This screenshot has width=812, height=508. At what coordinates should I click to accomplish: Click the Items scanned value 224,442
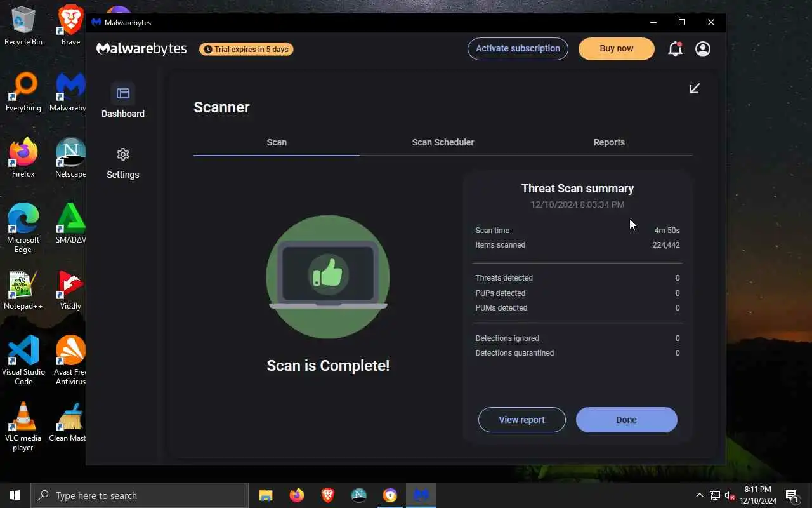point(666,245)
